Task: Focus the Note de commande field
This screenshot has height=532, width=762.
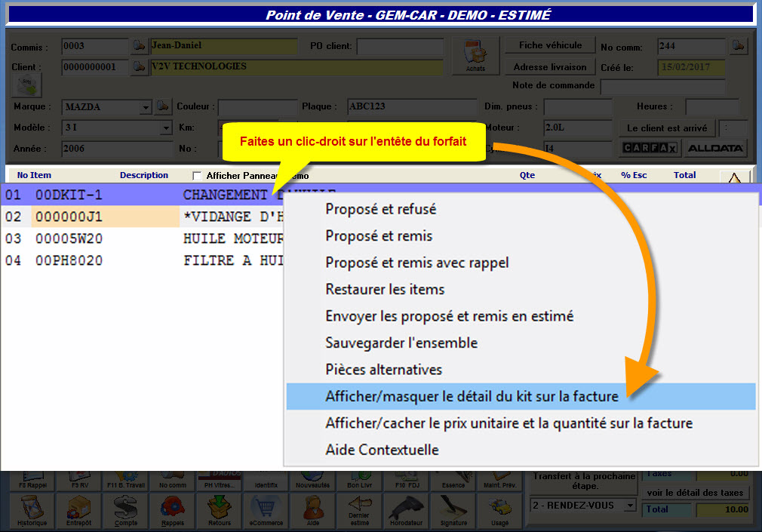Action: tap(663, 86)
